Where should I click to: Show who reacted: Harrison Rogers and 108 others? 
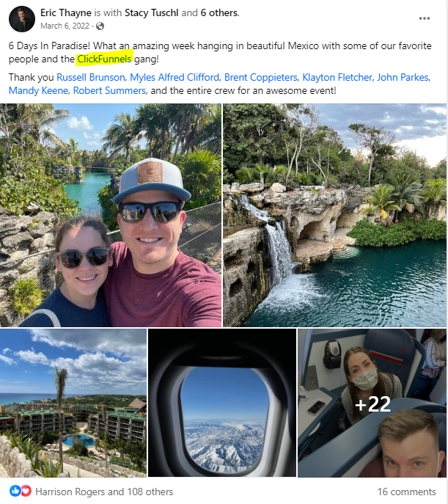tap(104, 492)
